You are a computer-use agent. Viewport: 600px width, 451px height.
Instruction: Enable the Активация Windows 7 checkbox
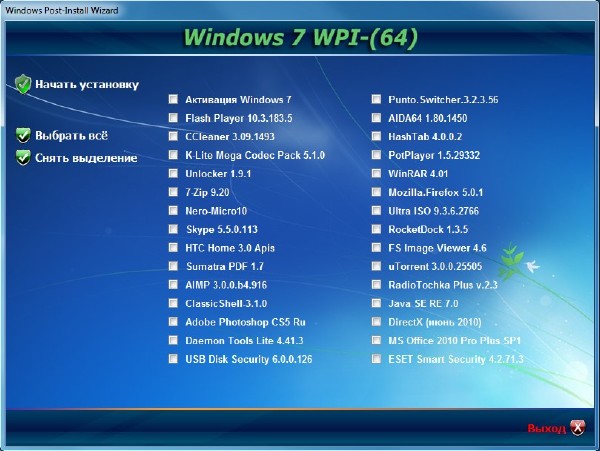[174, 100]
